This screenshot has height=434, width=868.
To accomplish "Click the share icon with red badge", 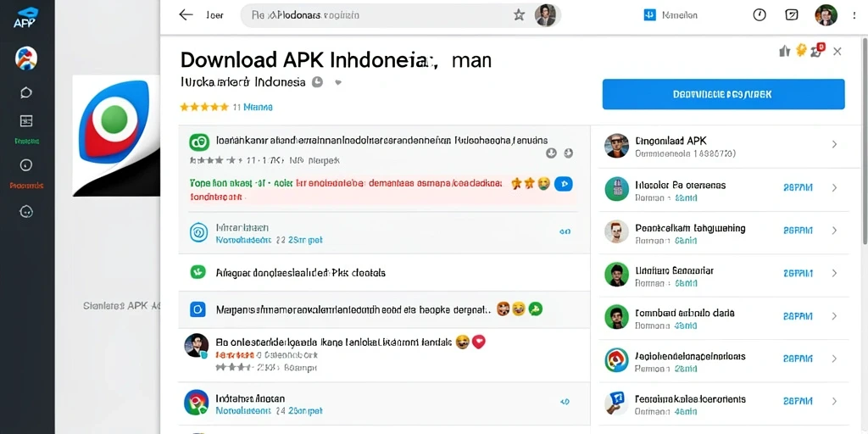I will 817,51.
